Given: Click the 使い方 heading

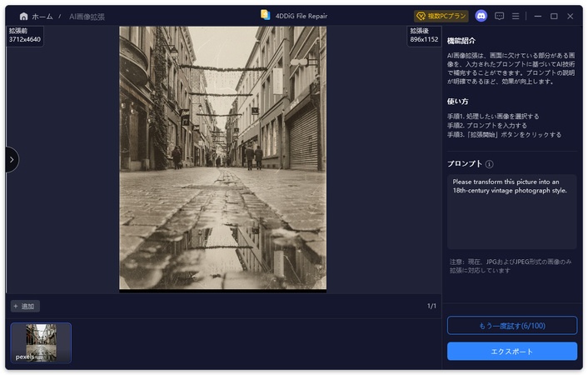Looking at the screenshot, I should click(457, 102).
